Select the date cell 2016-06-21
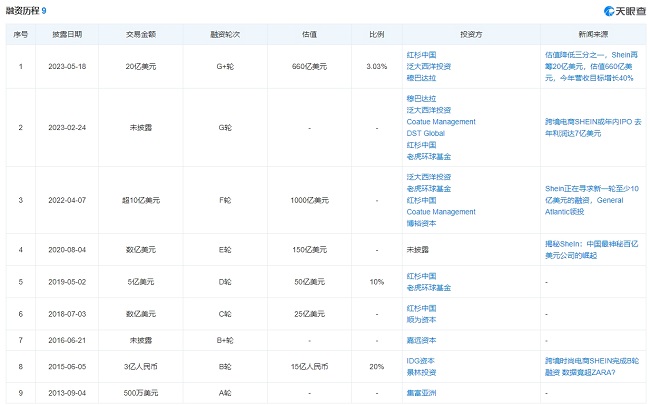650x405 pixels. (67, 340)
